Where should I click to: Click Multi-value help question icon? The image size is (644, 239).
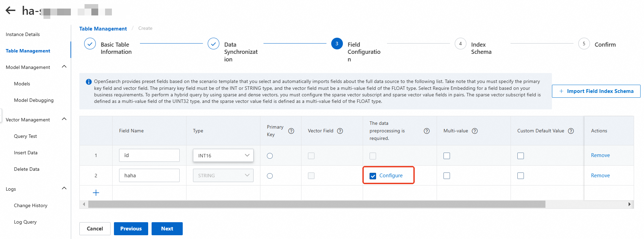[x=475, y=131]
